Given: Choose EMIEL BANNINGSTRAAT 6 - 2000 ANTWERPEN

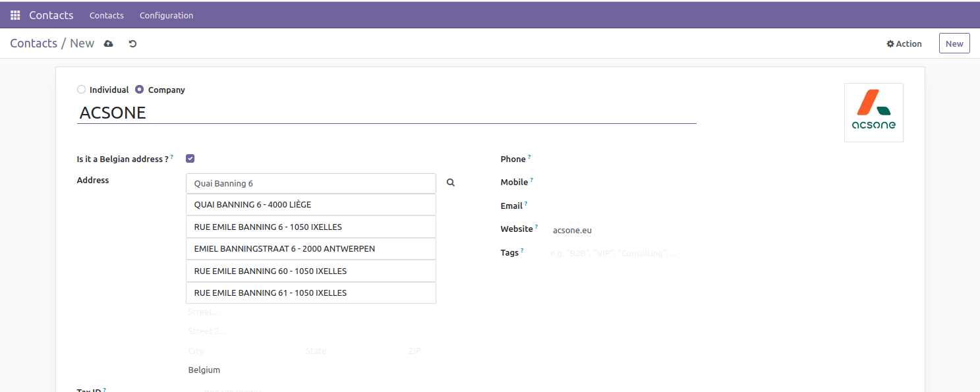Looking at the screenshot, I should [311, 249].
